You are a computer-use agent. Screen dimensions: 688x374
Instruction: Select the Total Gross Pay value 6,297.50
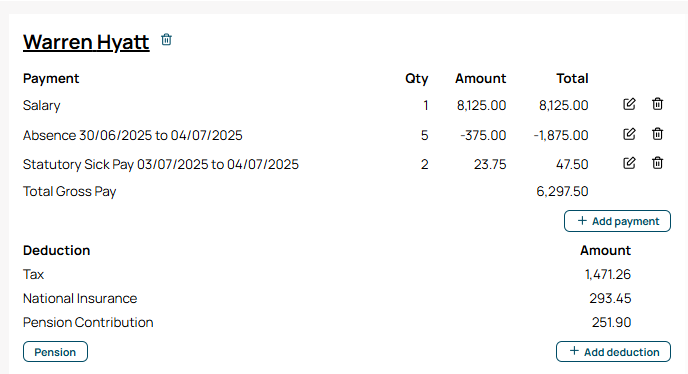tap(562, 191)
